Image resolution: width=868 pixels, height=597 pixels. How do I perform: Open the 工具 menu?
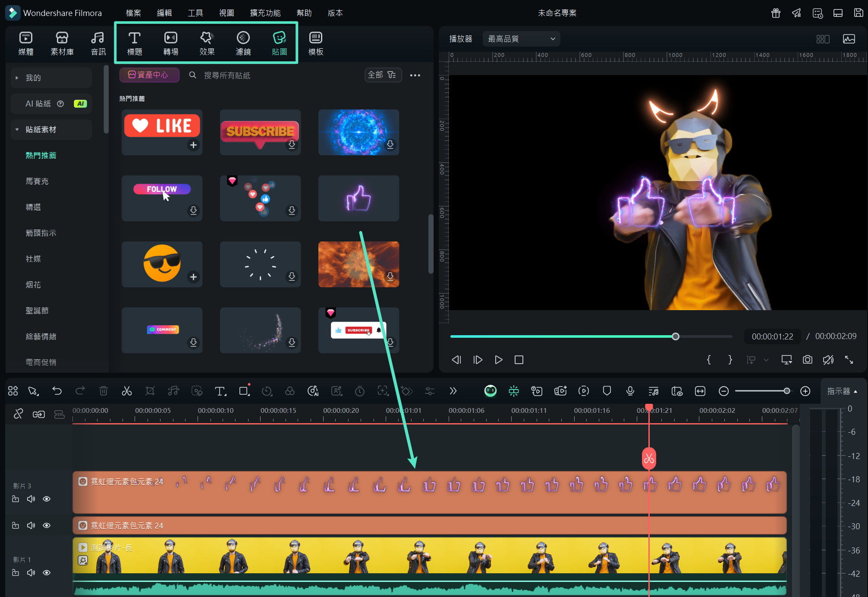coord(195,13)
